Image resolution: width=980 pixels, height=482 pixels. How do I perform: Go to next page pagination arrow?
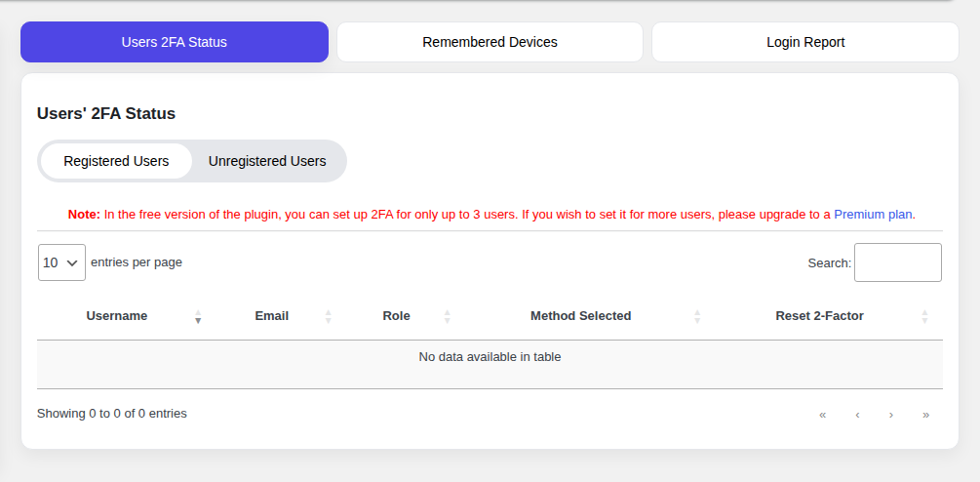pos(891,415)
